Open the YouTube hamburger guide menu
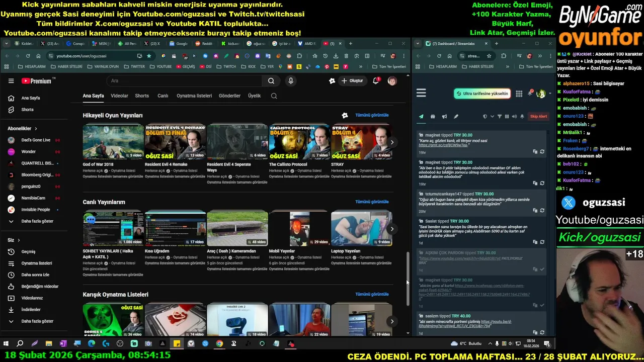 [11, 81]
